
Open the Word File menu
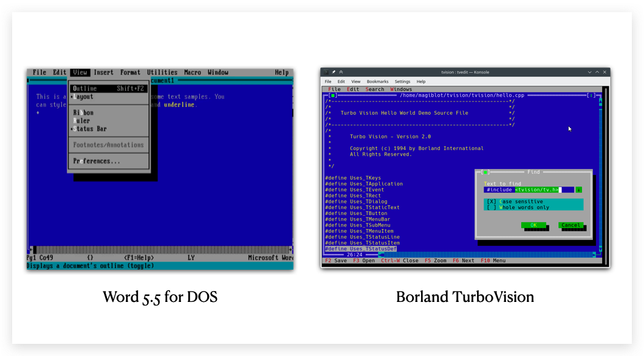pos(39,72)
